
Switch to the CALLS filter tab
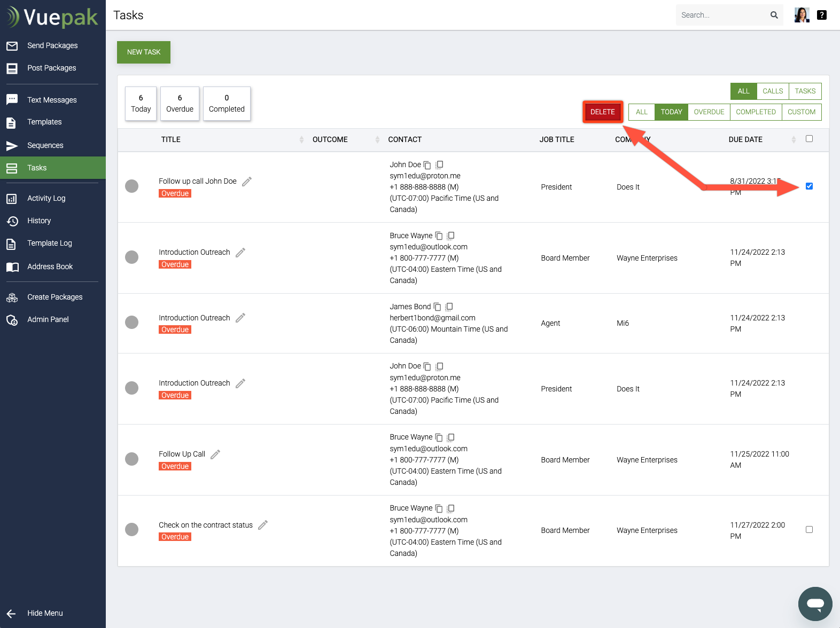(x=773, y=91)
